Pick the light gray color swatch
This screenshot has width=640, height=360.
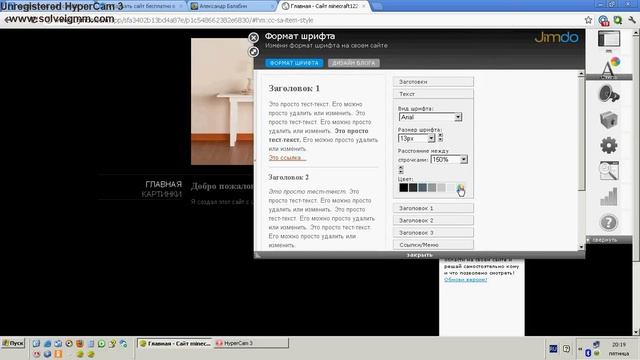point(441,187)
